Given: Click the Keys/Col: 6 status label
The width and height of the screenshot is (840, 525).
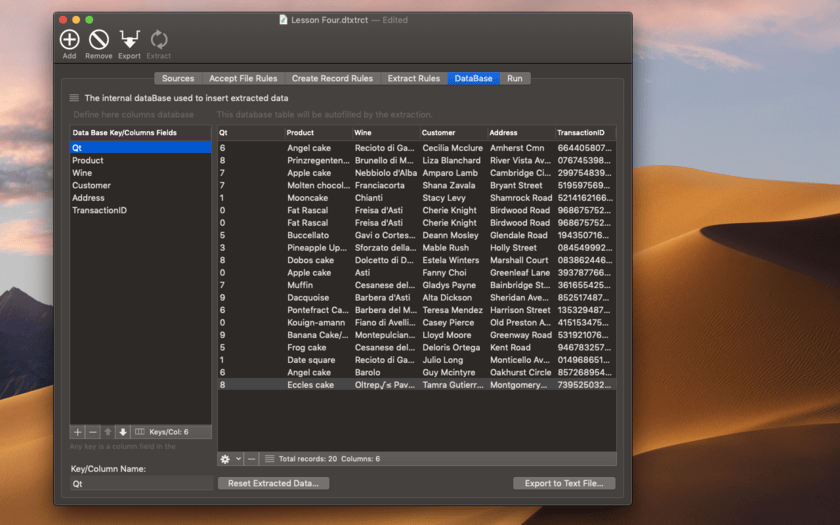Looking at the screenshot, I should coord(169,432).
